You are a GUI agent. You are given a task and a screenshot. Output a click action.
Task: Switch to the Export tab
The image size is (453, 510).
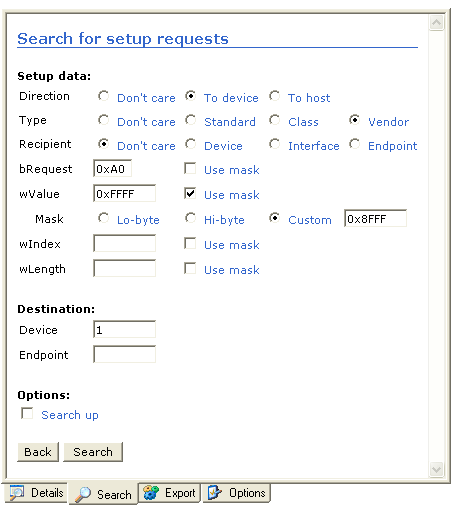click(169, 493)
